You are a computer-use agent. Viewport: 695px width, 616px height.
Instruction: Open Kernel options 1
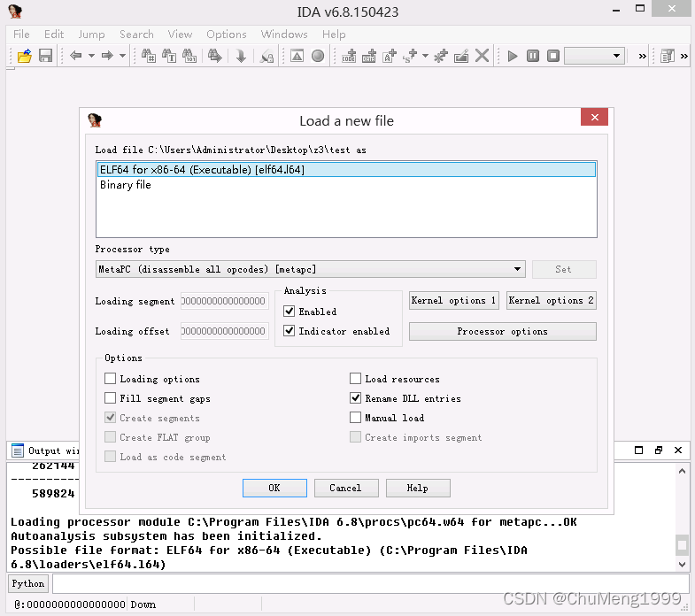point(454,300)
